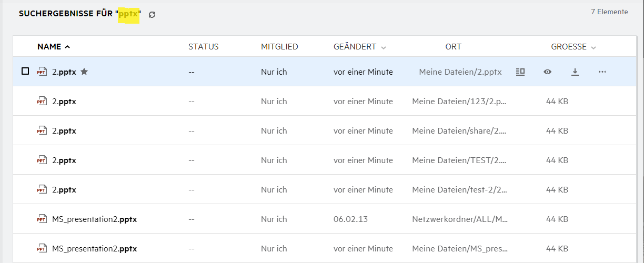Open details panel icon for first 2.pptx
The image size is (644, 263).
click(x=520, y=72)
